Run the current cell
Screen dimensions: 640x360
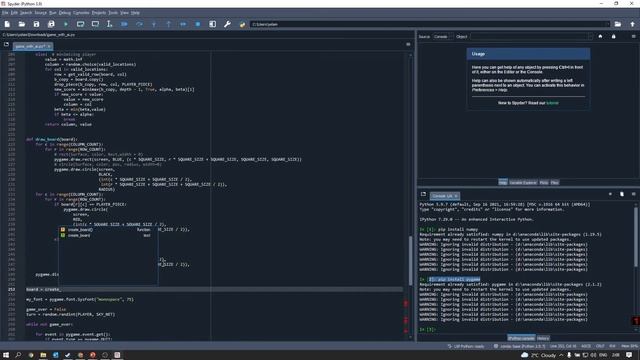[x=80, y=24]
